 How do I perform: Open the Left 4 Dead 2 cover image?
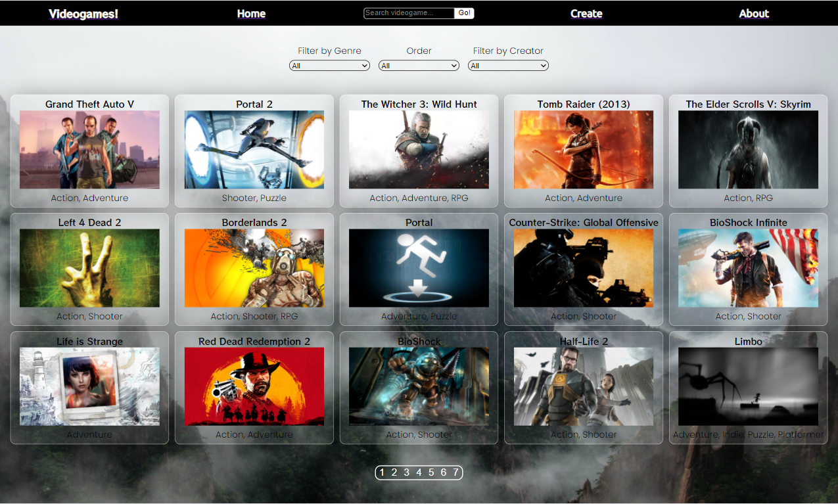tap(89, 268)
